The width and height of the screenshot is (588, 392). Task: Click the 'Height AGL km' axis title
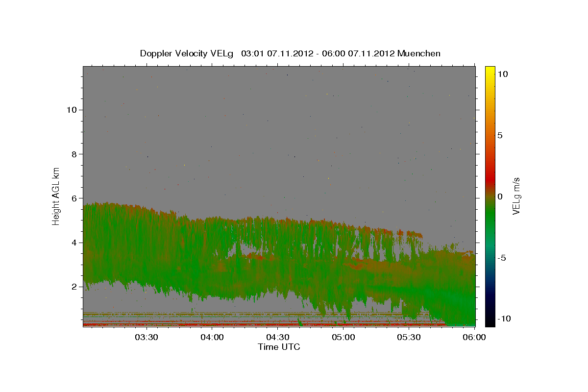pyautogui.click(x=56, y=196)
